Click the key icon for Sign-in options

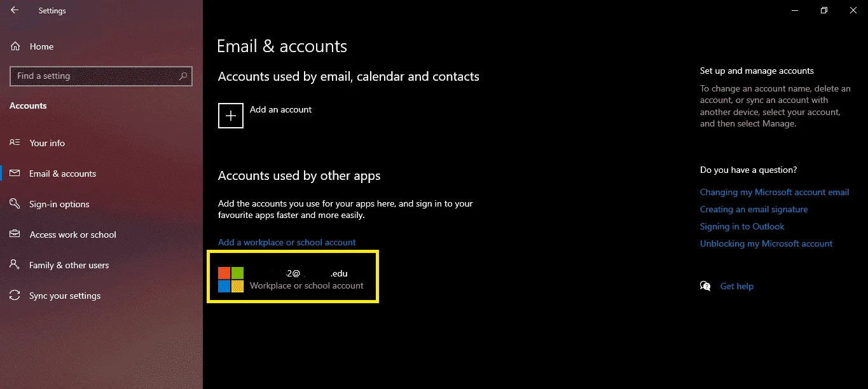15,204
